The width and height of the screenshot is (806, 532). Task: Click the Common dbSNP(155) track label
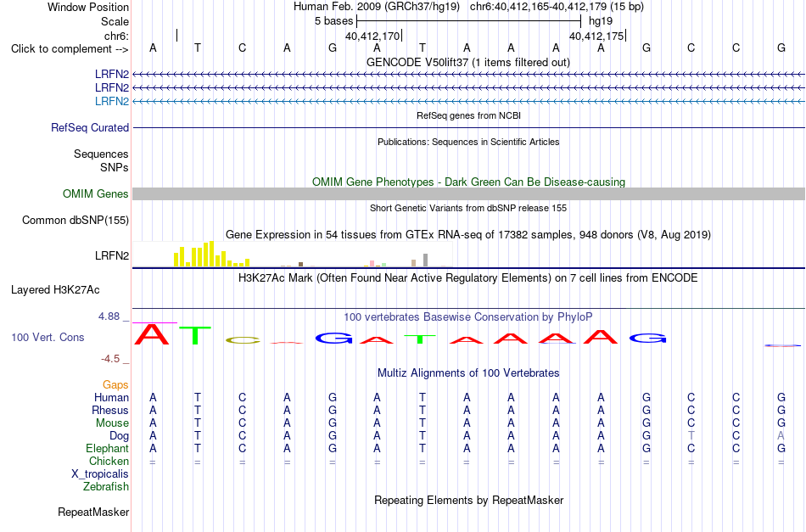tap(75, 220)
